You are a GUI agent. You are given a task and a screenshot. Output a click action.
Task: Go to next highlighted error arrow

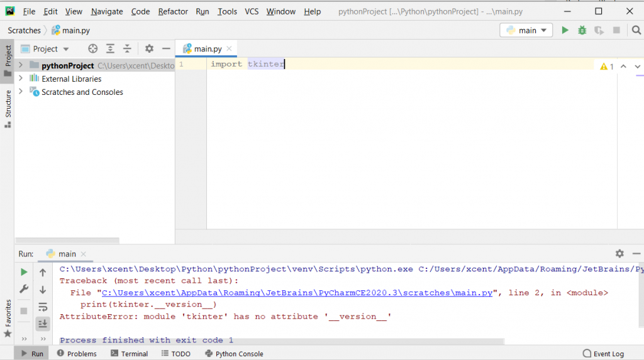[x=637, y=67]
